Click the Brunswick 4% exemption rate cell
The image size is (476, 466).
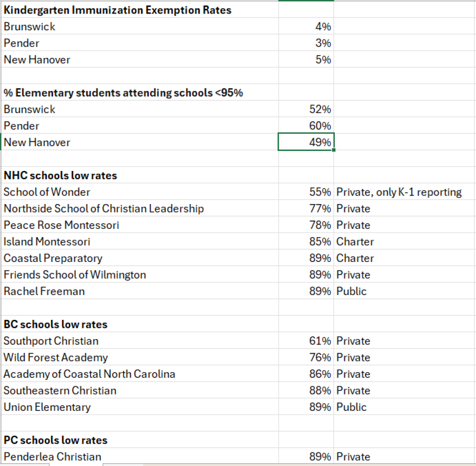(x=306, y=26)
